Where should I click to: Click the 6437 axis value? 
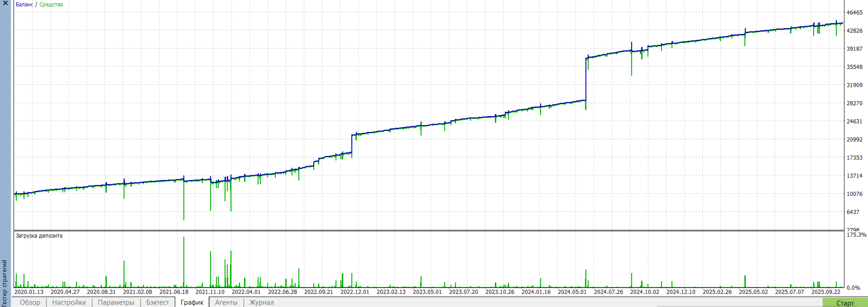(x=853, y=212)
